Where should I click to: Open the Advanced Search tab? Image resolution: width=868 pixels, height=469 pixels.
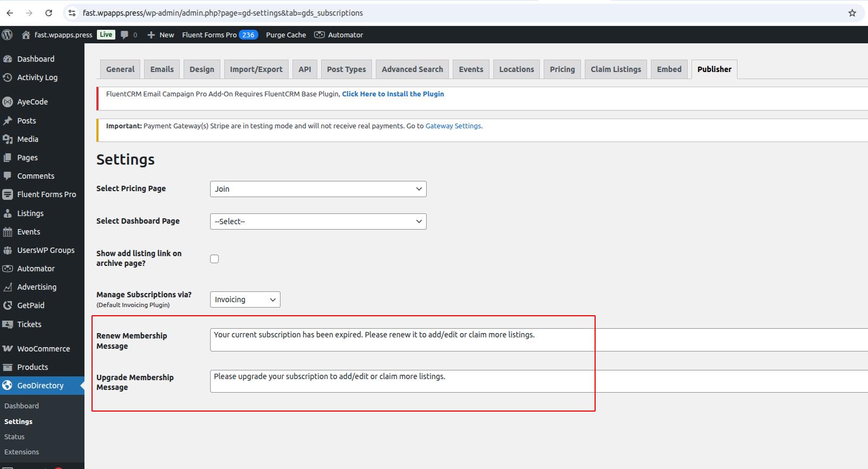point(412,69)
